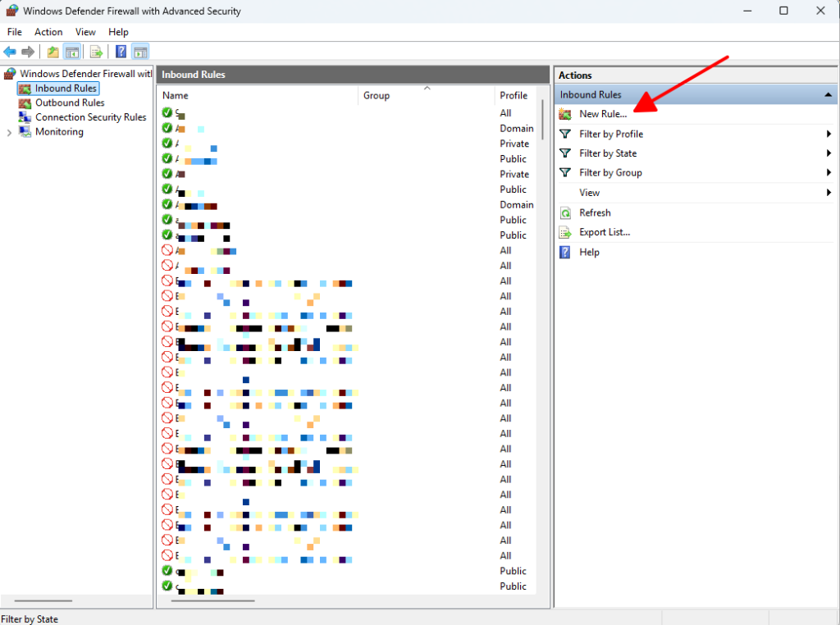The width and height of the screenshot is (840, 625).
Task: Click the 'Filter by State' status bar text
Action: click(x=30, y=619)
